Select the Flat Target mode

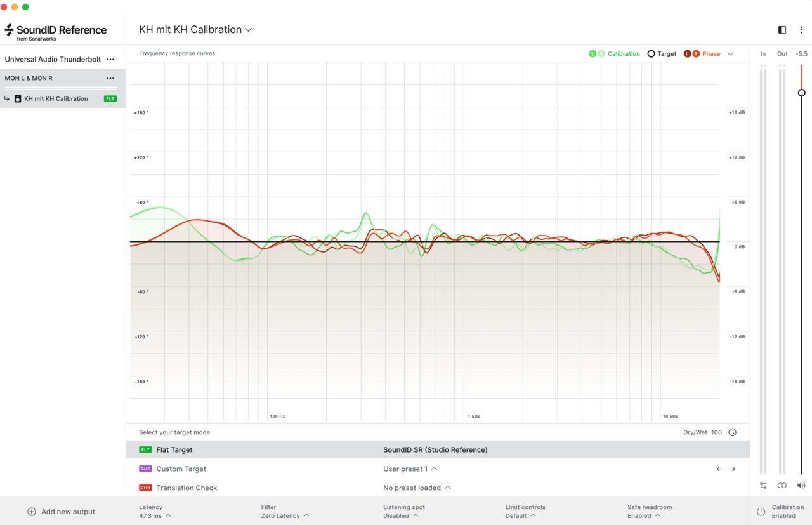coord(438,449)
